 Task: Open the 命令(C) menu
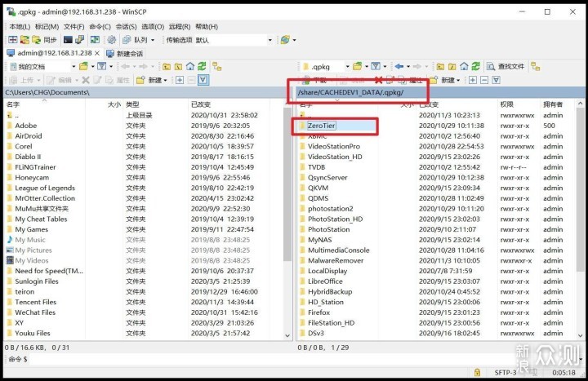pos(100,27)
